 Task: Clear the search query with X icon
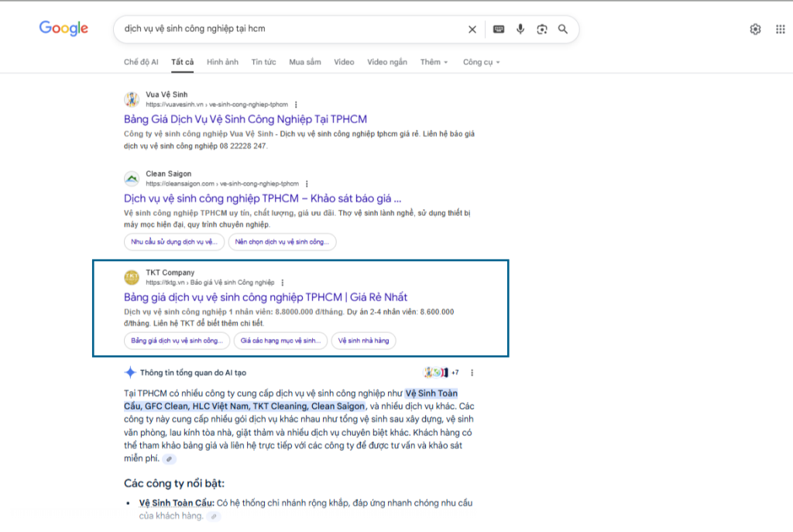pos(472,29)
